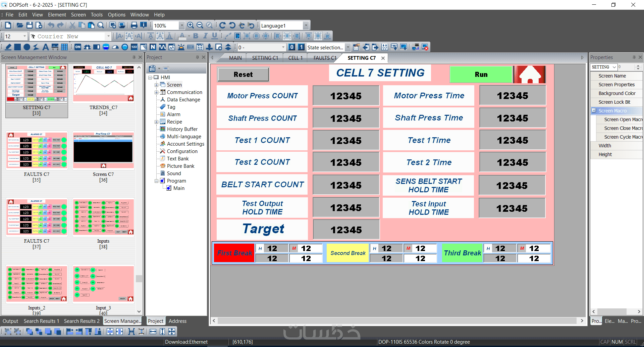Open the SETTING dropdown in Properties
This screenshot has width=644, height=347.
[614, 67]
